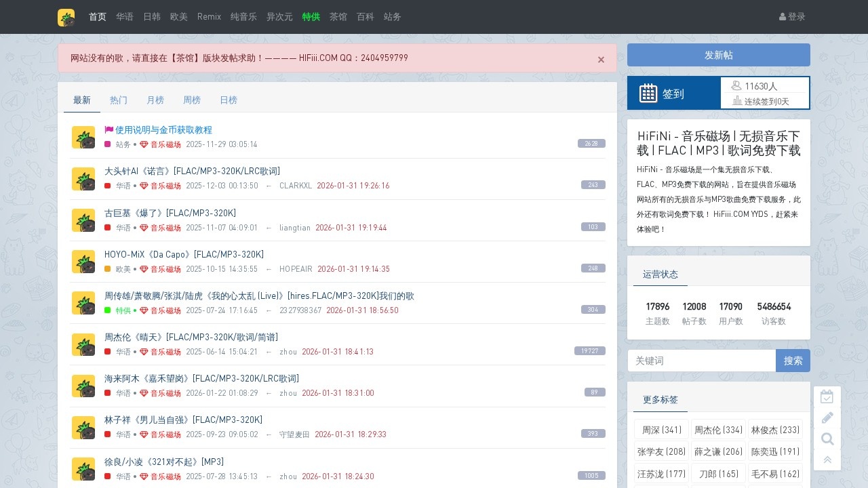Viewport: 868px width, 488px height.
Task: Open the 特供 navigation item
Action: (x=311, y=17)
